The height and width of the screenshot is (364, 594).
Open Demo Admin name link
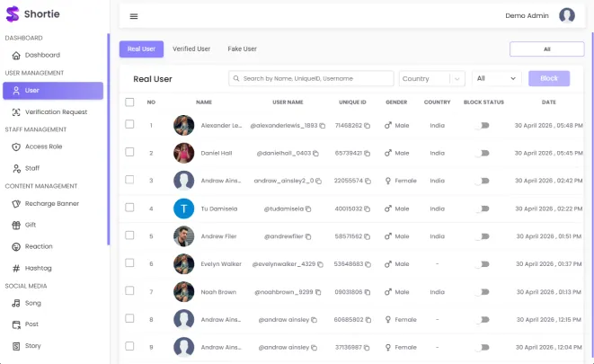click(x=527, y=15)
